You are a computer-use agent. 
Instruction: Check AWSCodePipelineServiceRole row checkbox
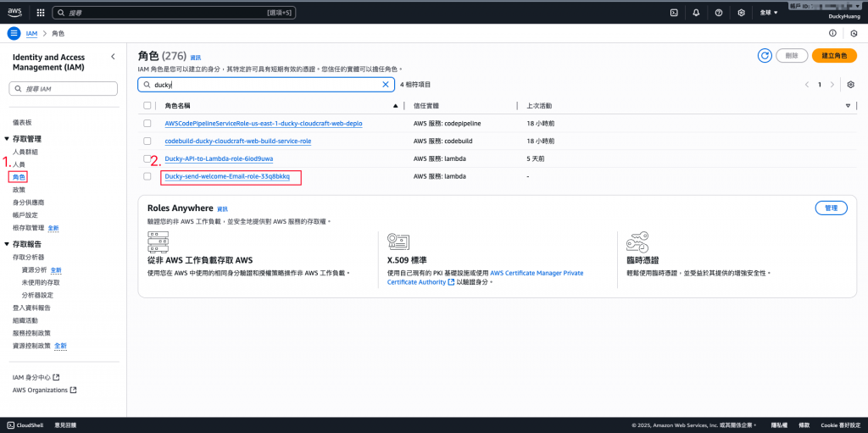[147, 124]
